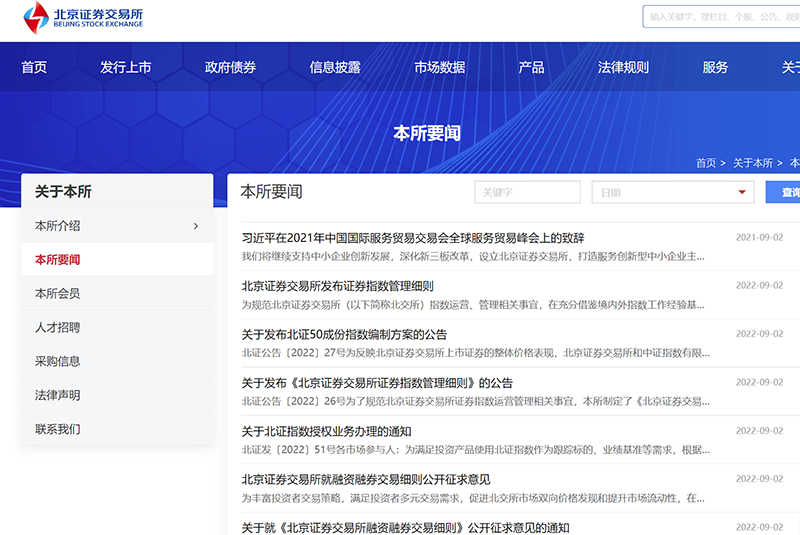Open 北京证券交易所发布证券指数管理细则 article
The image size is (800, 535).
click(x=337, y=286)
